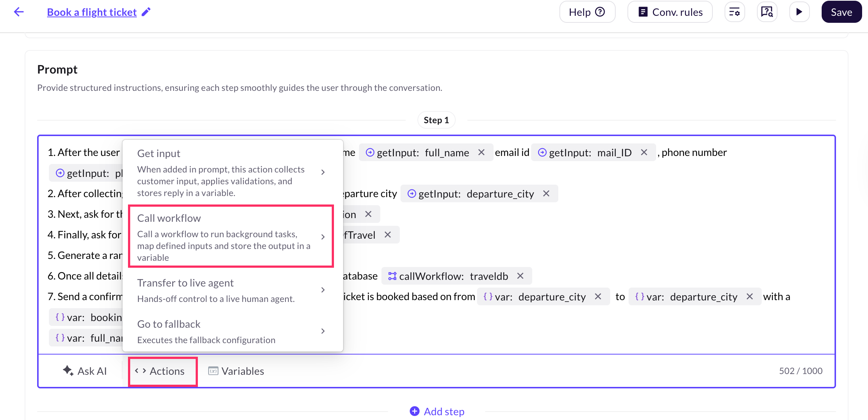This screenshot has height=420, width=868.
Task: Expand the Get input submenu arrow
Action: (x=323, y=172)
